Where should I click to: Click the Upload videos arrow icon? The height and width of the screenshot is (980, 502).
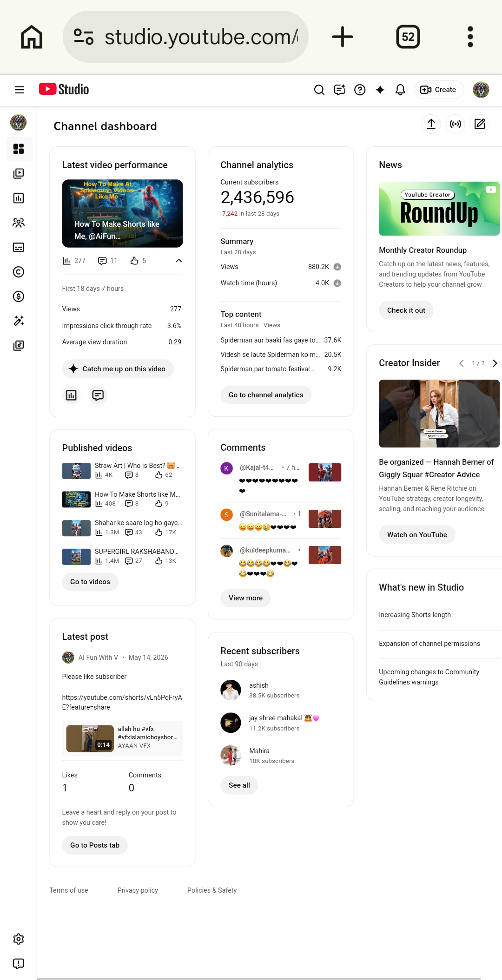coord(431,124)
